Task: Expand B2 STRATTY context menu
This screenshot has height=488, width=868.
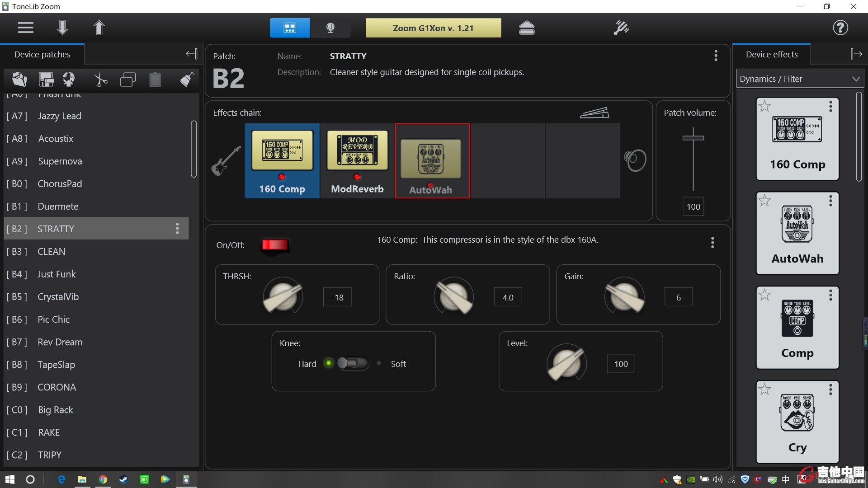Action: pos(178,228)
